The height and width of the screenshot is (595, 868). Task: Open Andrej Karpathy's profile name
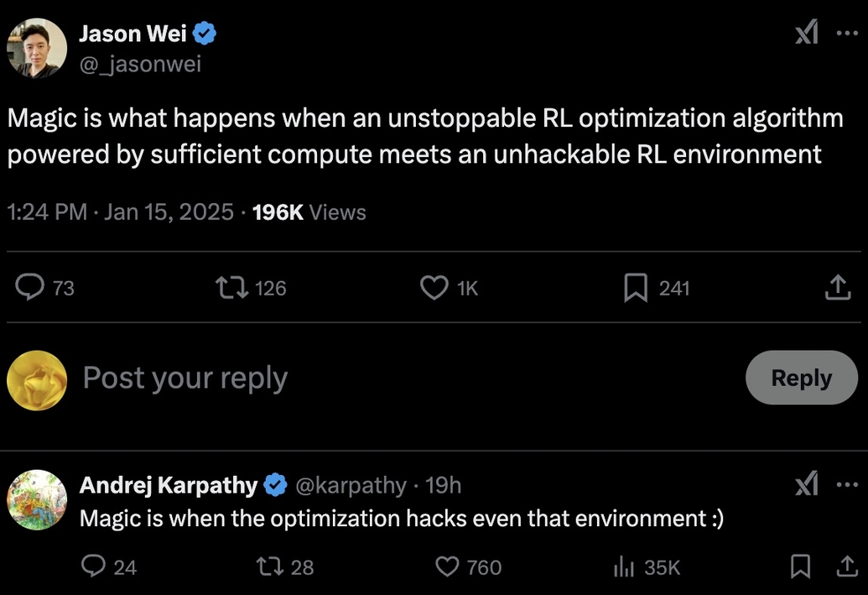pyautogui.click(x=169, y=485)
